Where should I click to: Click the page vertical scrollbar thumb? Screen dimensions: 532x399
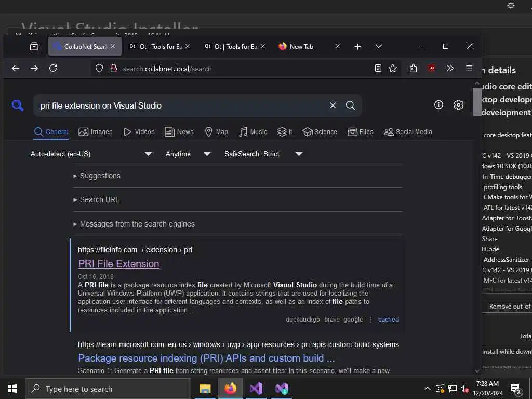click(477, 101)
